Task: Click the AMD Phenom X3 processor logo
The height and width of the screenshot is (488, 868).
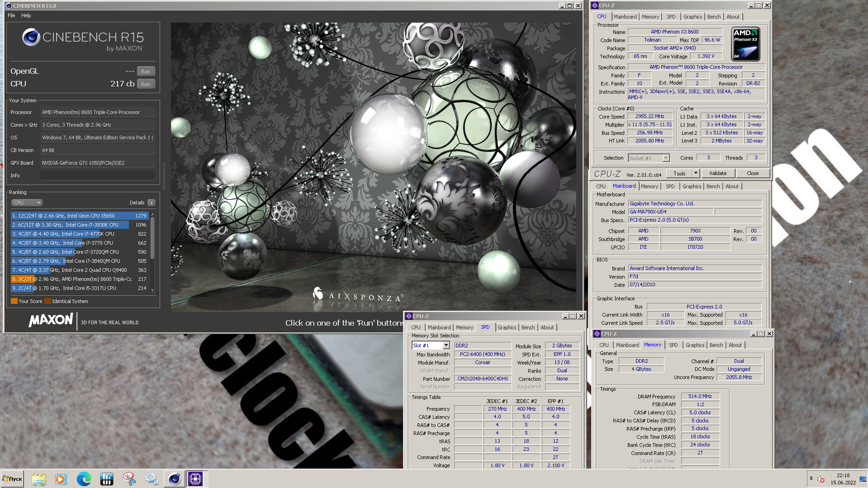Action: [x=745, y=44]
